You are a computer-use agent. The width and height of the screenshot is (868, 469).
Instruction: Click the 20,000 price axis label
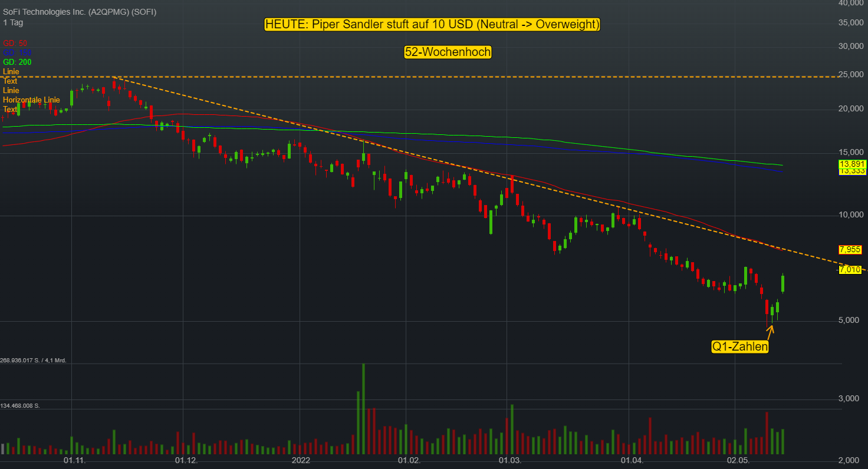(x=851, y=108)
